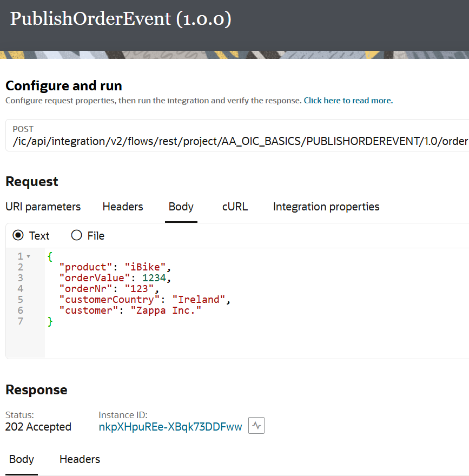
Task: Click inside the JSON body editor empty area
Action: coord(256,341)
